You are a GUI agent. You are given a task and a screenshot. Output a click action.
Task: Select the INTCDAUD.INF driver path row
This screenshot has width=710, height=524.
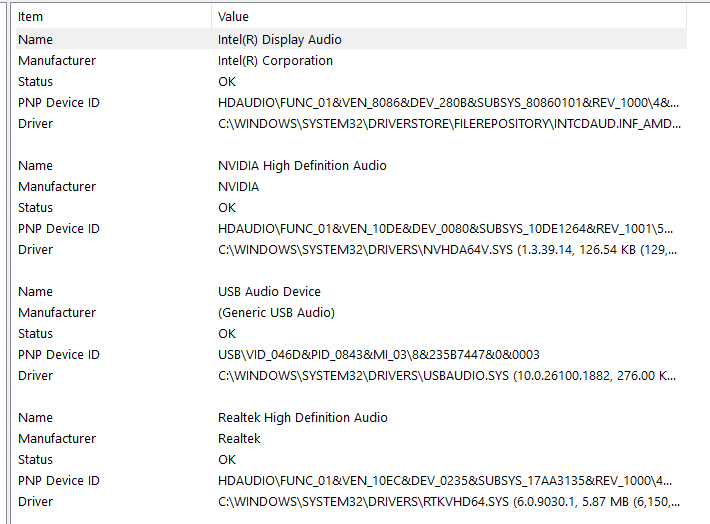(x=351, y=124)
